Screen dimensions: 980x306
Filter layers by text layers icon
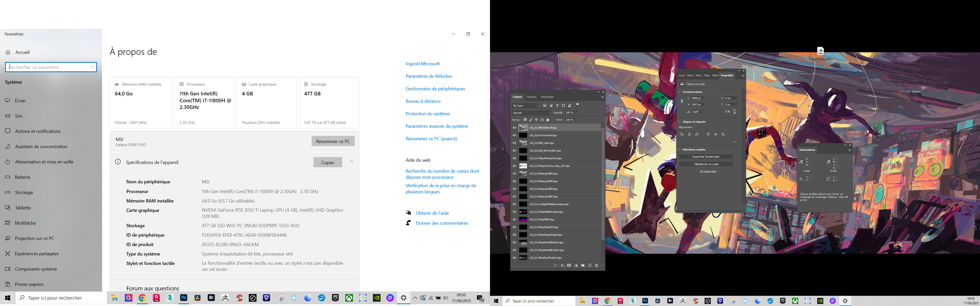tap(557, 106)
